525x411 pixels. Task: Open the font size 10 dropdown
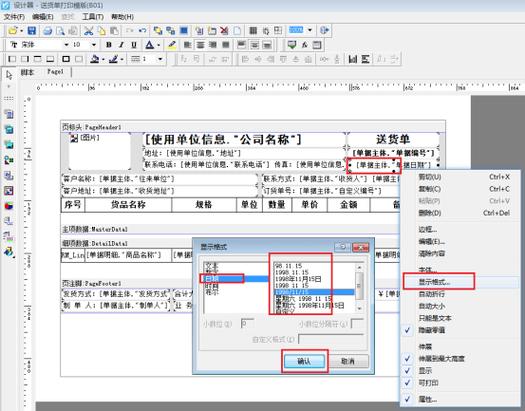coord(94,45)
